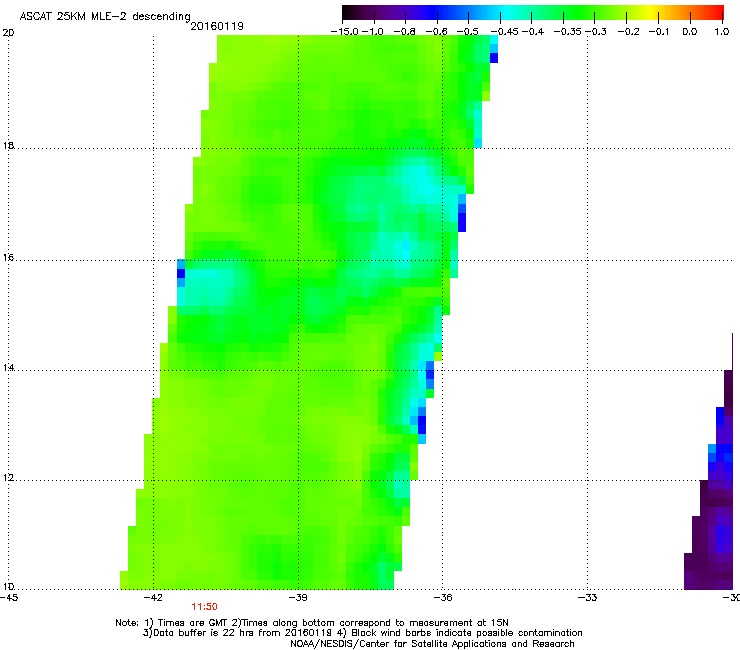Click the longitude axis label -36
The image size is (740, 650).
click(442, 598)
